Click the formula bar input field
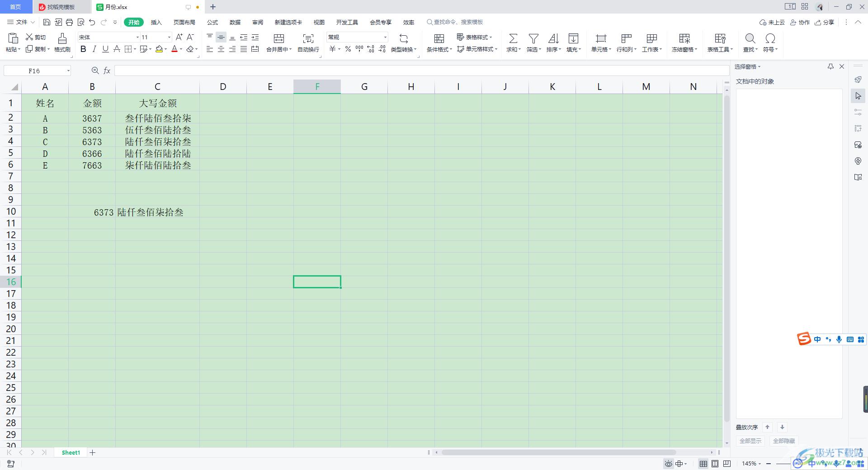Viewport: 868px width, 470px height. pos(421,70)
